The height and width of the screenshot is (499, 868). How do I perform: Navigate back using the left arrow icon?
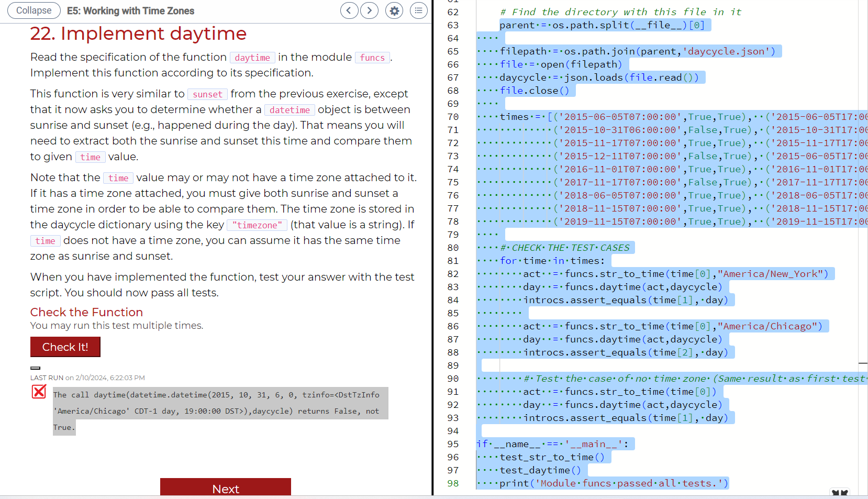tap(349, 10)
